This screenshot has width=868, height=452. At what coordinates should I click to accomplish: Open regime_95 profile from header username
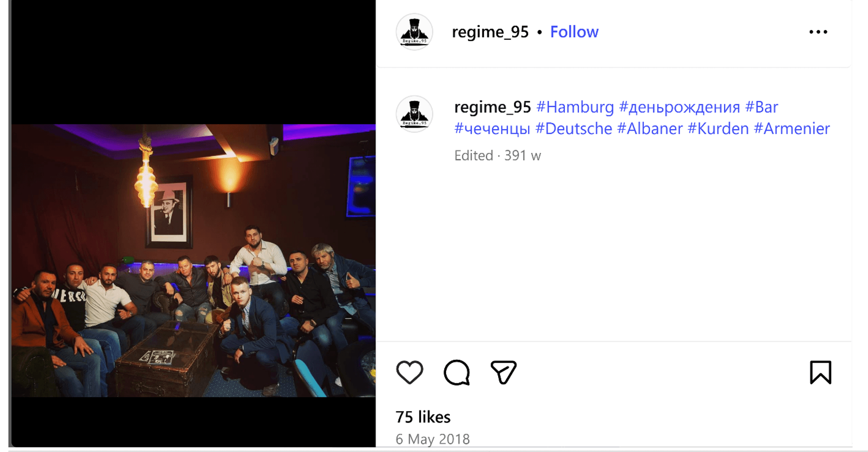[x=490, y=32]
